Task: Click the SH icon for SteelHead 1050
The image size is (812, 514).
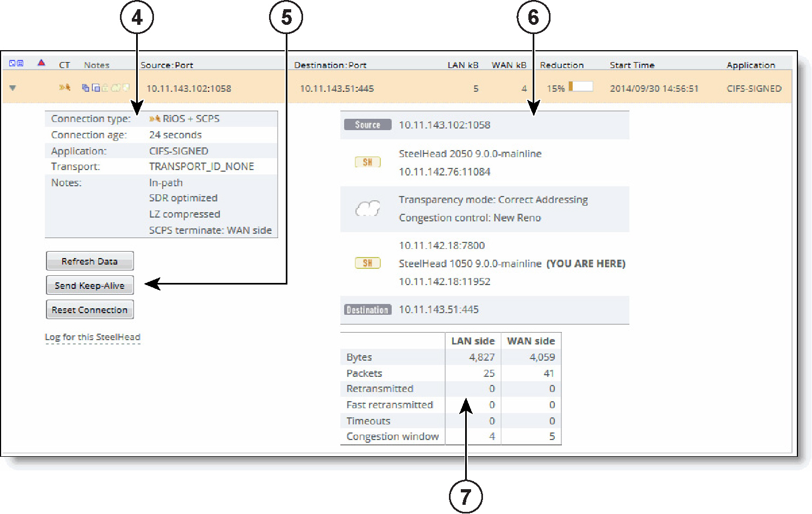Action: pyautogui.click(x=369, y=263)
